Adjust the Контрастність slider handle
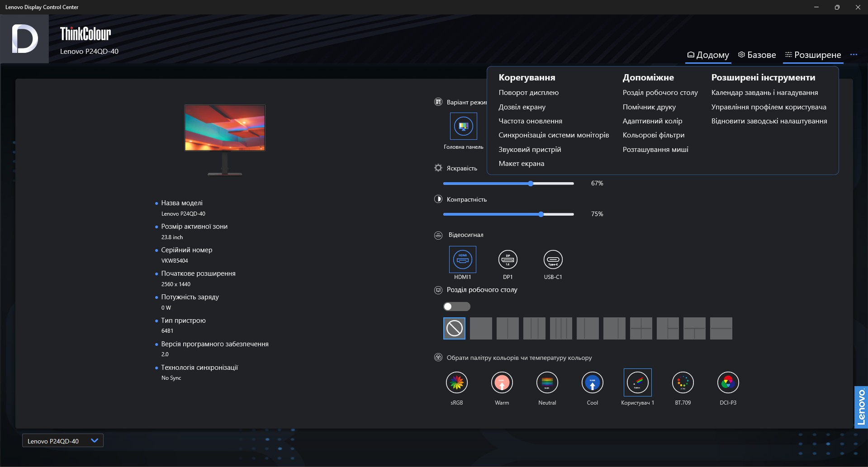The height and width of the screenshot is (467, 868). [x=541, y=214]
